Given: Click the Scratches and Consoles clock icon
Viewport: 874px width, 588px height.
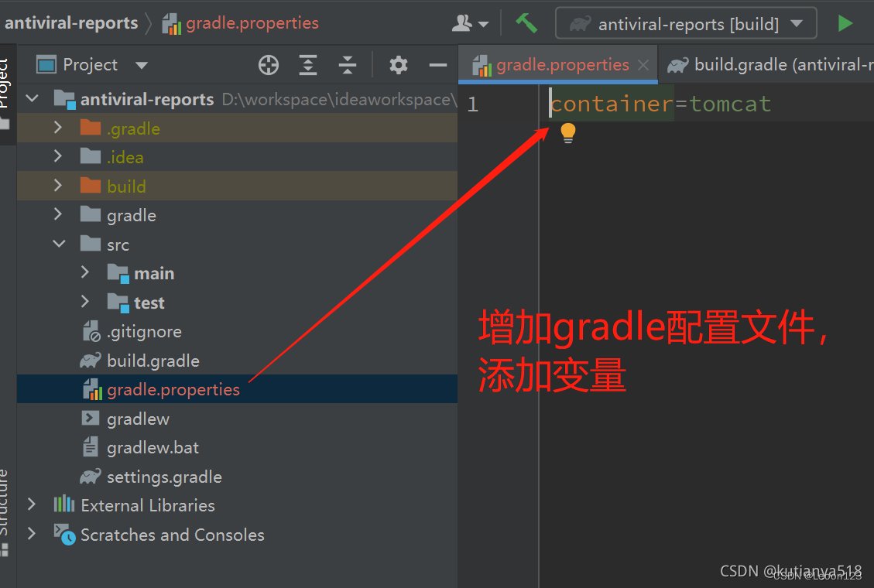Looking at the screenshot, I should coord(65,534).
